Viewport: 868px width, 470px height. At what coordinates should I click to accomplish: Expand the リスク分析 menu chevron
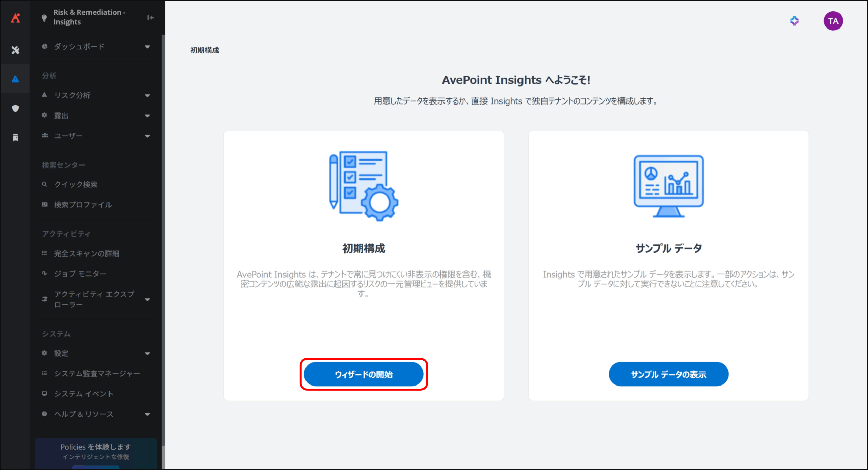[147, 95]
